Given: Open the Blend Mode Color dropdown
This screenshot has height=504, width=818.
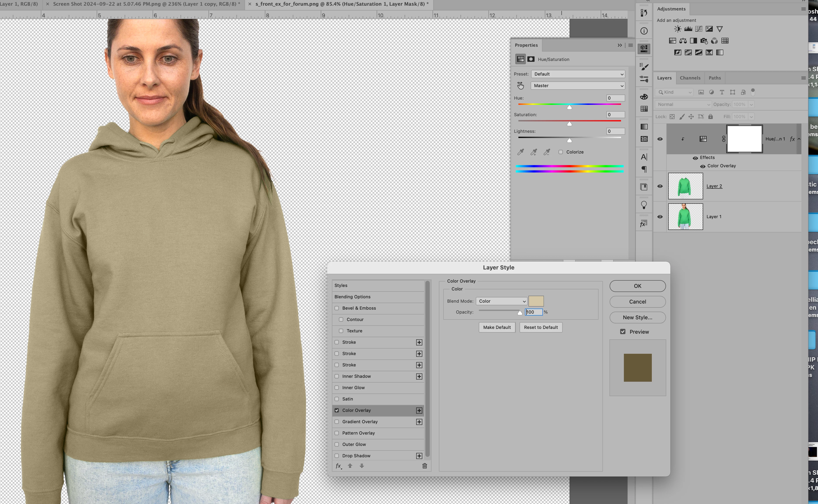Looking at the screenshot, I should (x=501, y=301).
